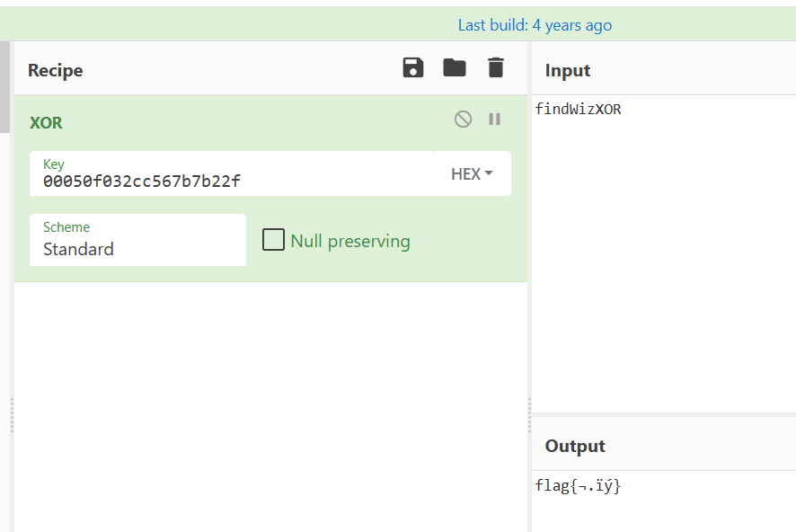
Task: Enable the Null preserving checkbox
Action: click(273, 240)
